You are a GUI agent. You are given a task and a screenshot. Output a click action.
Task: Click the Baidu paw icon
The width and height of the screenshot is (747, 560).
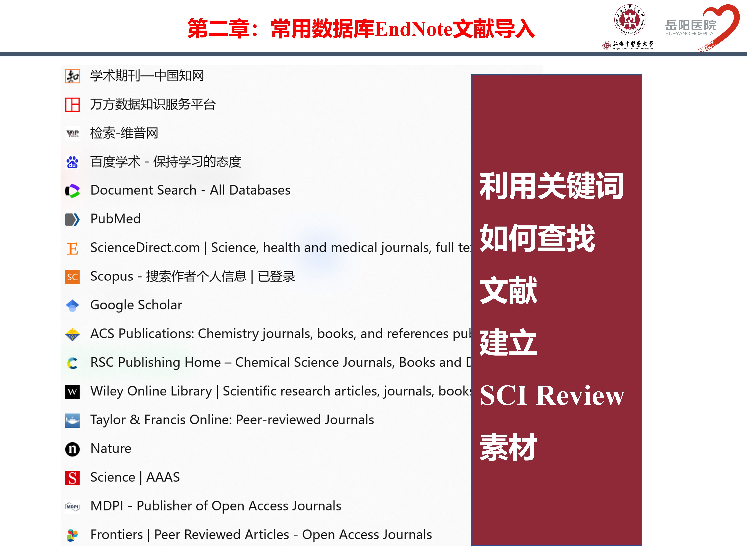point(72,162)
